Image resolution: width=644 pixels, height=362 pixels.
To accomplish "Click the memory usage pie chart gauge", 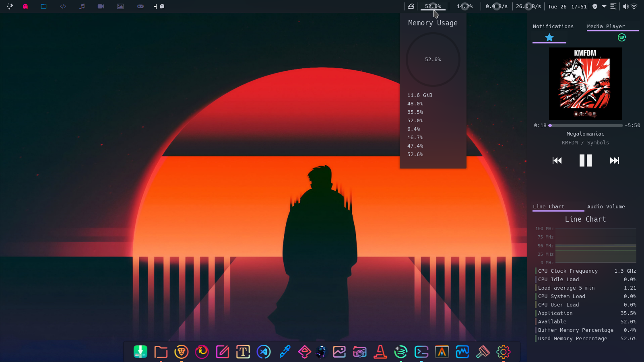I will (x=433, y=60).
